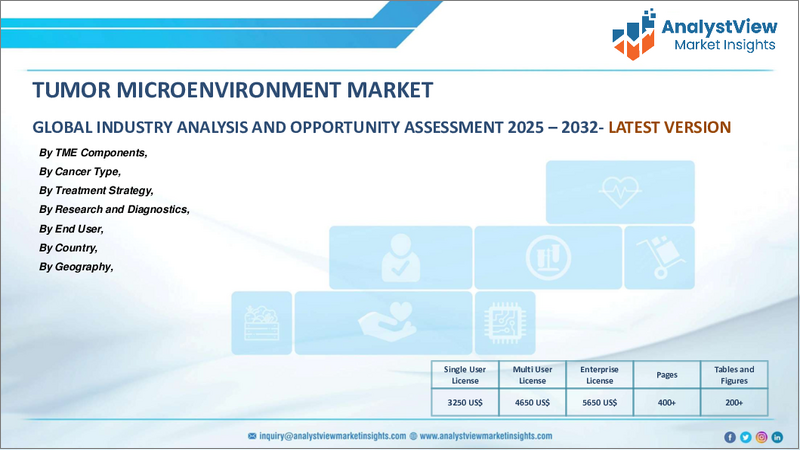
Task: Select the verified user tile icon
Action: point(400,257)
